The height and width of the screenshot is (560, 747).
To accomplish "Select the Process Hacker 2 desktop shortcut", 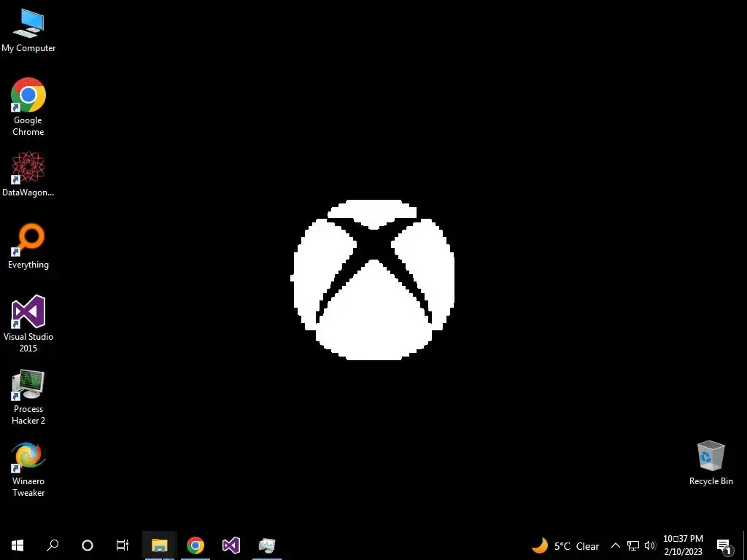I will (x=28, y=397).
